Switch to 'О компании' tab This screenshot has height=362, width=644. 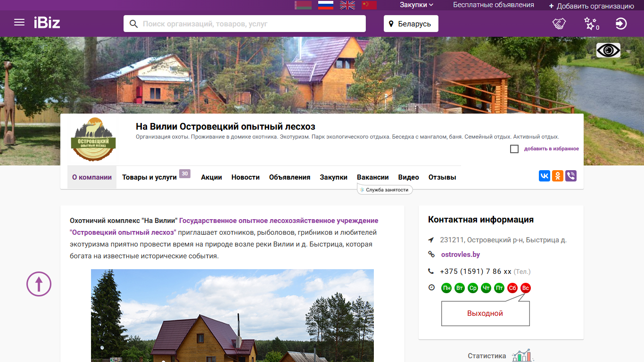(x=92, y=177)
